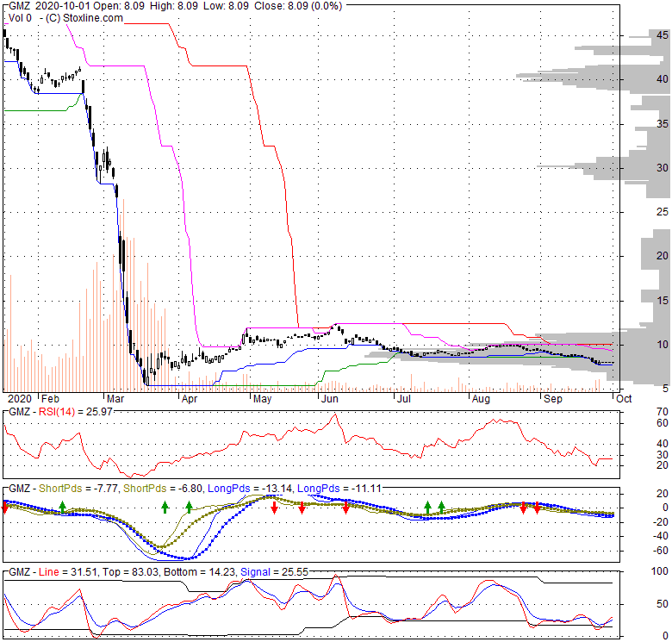Click the "Signal = 25.55" stochastic label
Screen dimensions: 672x642
pos(274,572)
